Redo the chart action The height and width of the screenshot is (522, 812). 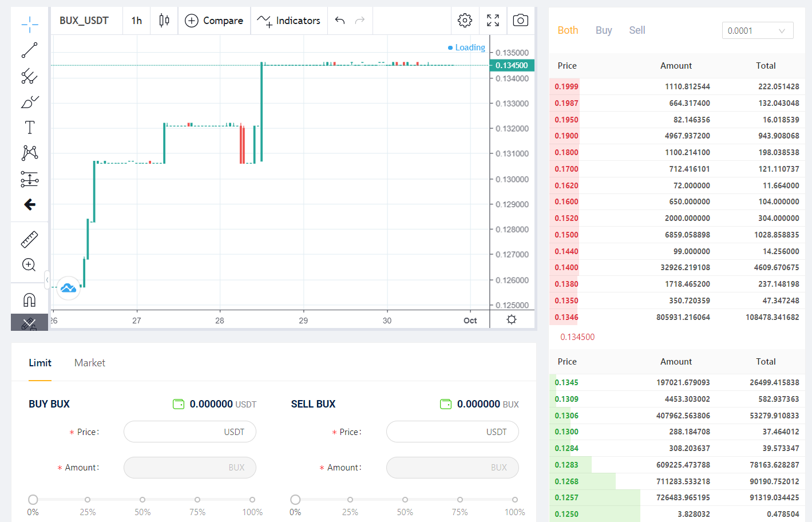(x=360, y=21)
